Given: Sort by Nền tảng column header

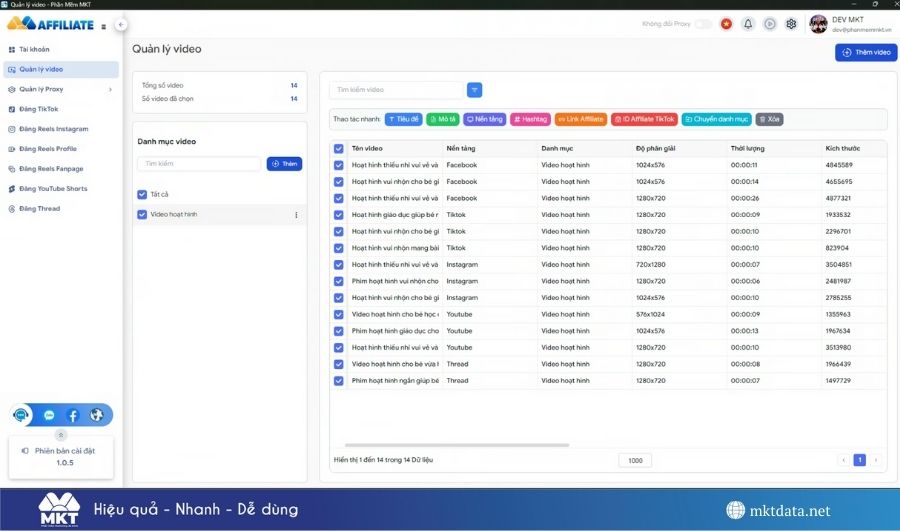Looking at the screenshot, I should point(461,149).
